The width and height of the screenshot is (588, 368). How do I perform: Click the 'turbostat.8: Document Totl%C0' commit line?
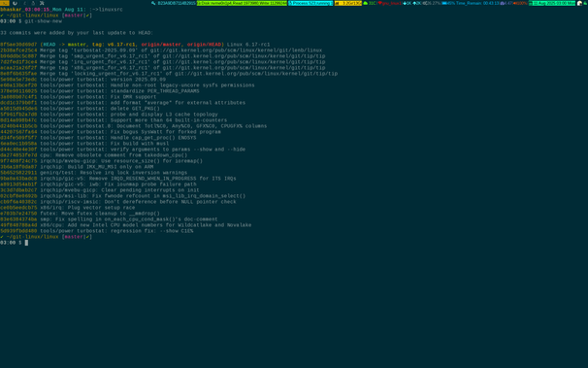tap(134, 126)
